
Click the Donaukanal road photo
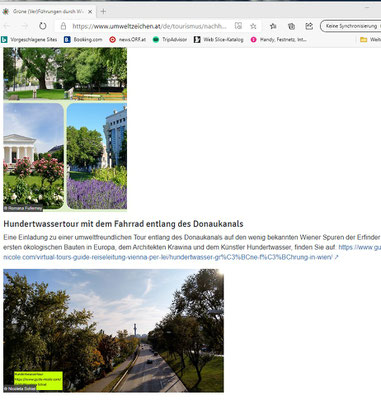click(114, 331)
